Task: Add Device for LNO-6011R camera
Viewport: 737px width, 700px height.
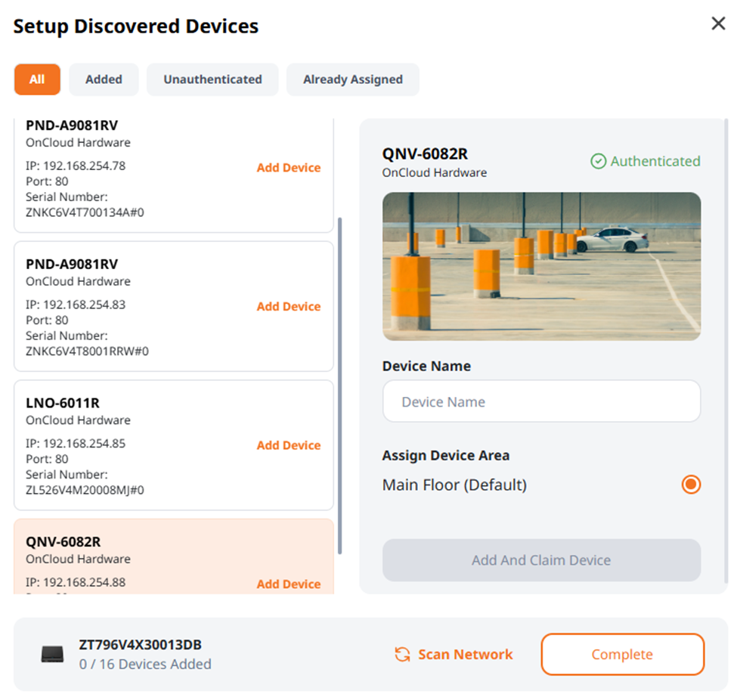Action: click(289, 445)
